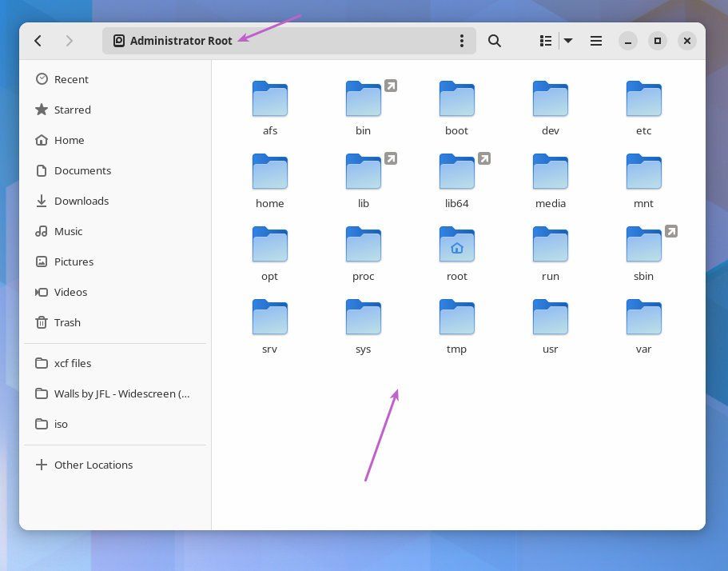Open the search icon in the header bar
Image resolution: width=728 pixels, height=571 pixels.
tap(495, 41)
